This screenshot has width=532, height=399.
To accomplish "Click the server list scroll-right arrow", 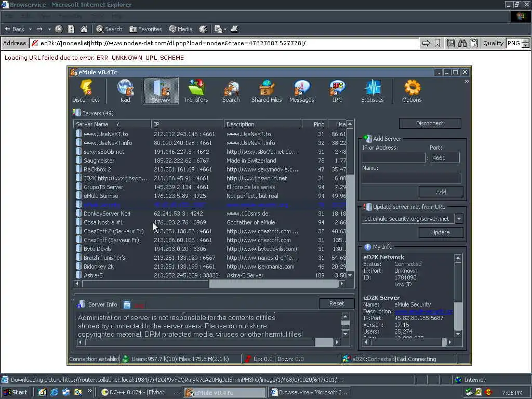I will (x=342, y=284).
